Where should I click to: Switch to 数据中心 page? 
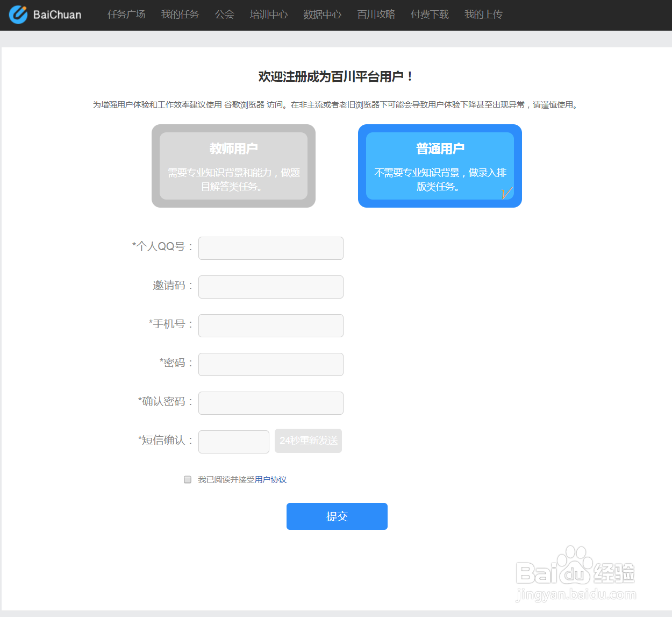[322, 15]
